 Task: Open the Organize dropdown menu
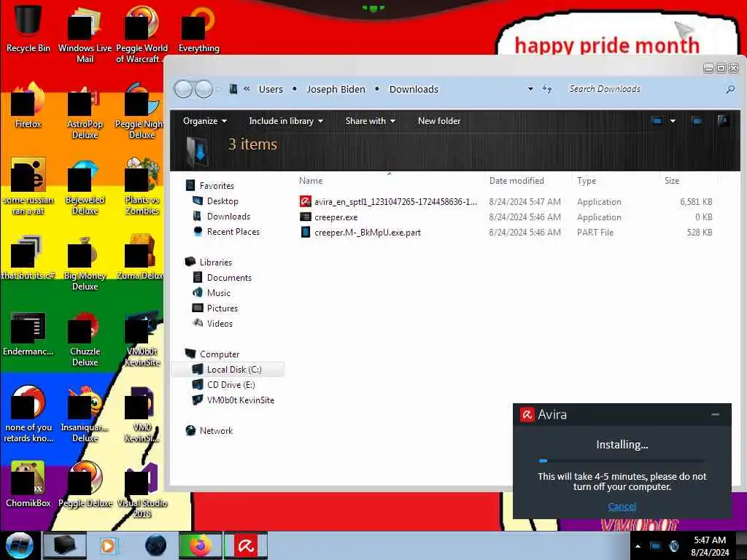pos(205,121)
